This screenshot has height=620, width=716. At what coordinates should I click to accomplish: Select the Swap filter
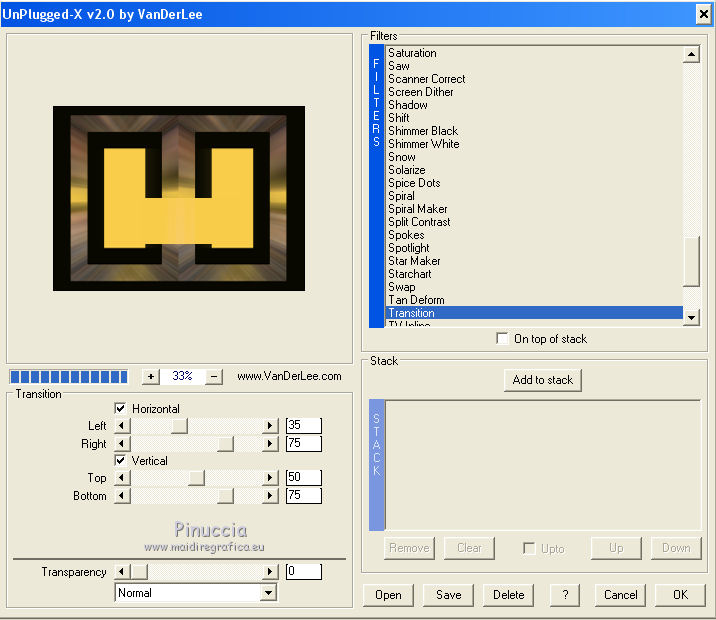(402, 287)
